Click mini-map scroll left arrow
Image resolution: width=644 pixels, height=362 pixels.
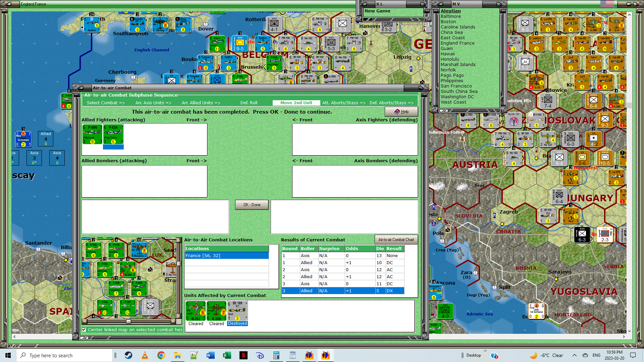[x=84, y=321]
